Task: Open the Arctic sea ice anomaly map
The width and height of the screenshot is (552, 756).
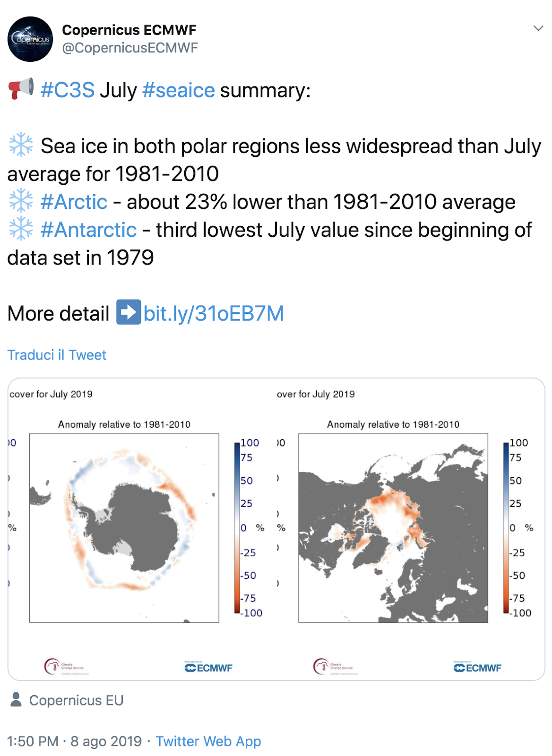Action: [393, 528]
